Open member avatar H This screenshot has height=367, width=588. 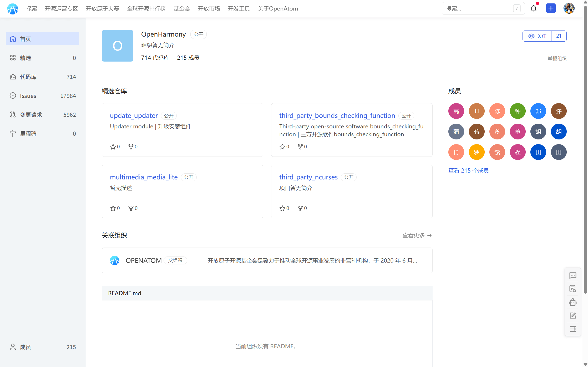(x=477, y=111)
